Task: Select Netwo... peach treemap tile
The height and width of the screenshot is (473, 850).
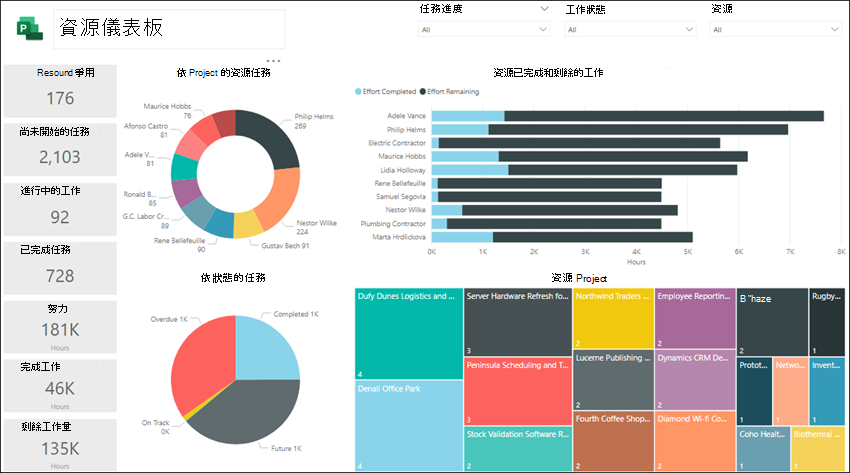Action: pyautogui.click(x=790, y=391)
